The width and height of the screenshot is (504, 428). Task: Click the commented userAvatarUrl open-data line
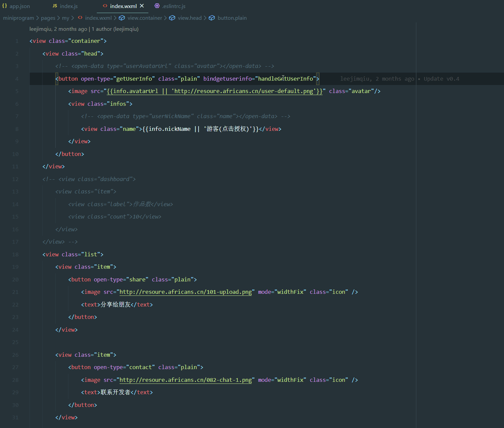point(165,66)
